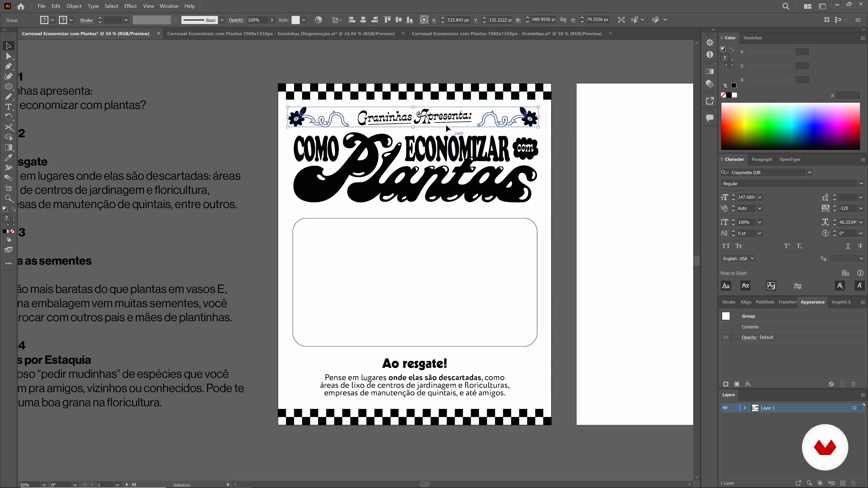868x488 pixels.
Task: Select the Rotate tool
Action: click(x=8, y=117)
